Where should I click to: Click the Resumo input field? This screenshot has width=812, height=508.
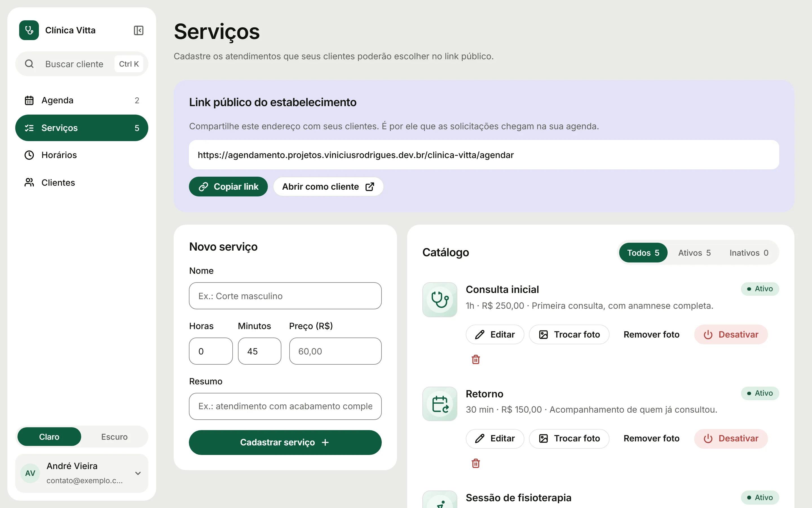(x=285, y=406)
